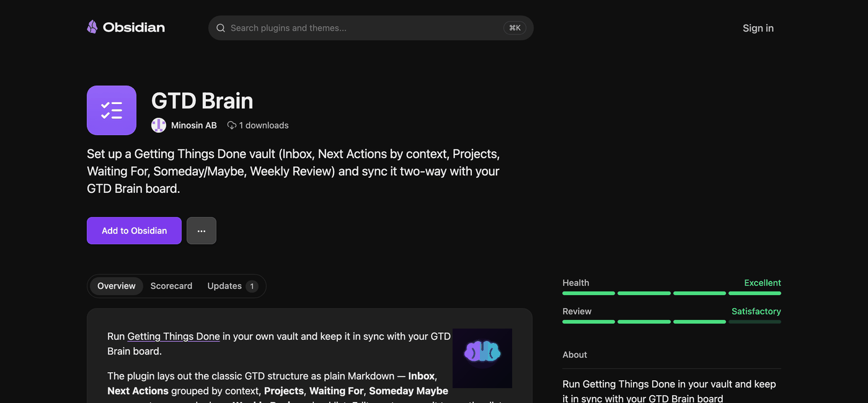Click the Satisfactory review label

pos(756,311)
